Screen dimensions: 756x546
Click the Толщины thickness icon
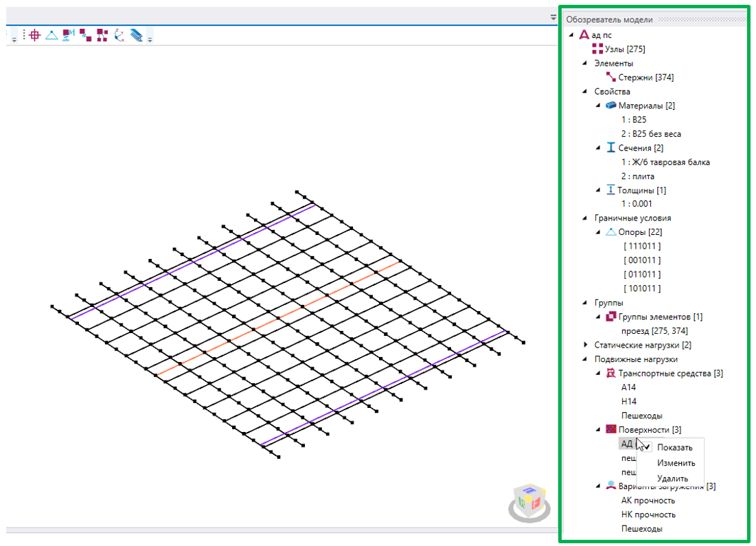coord(610,190)
